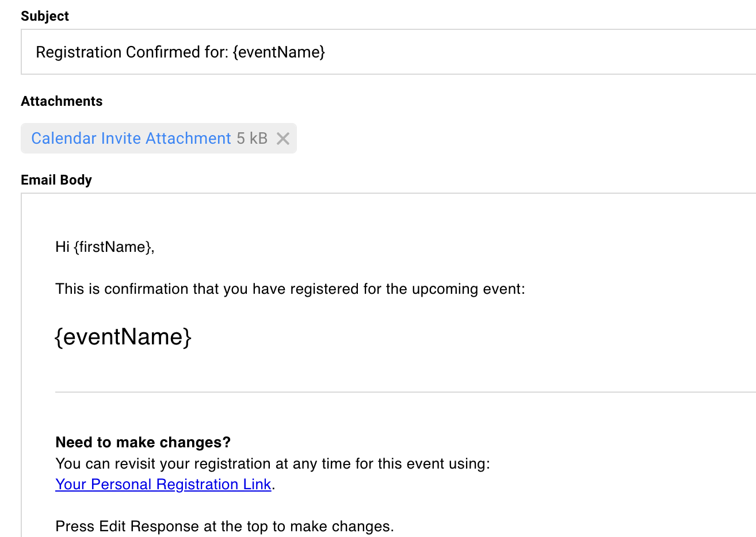Open Your Personal Registration Link
This screenshot has width=756, height=537.
[163, 484]
